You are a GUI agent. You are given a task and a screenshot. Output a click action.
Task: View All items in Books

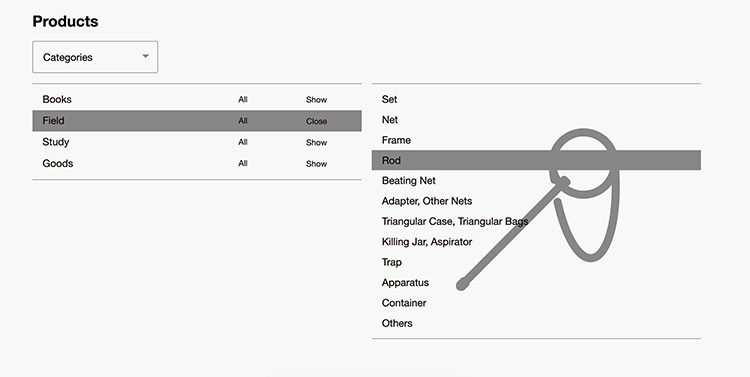click(243, 100)
